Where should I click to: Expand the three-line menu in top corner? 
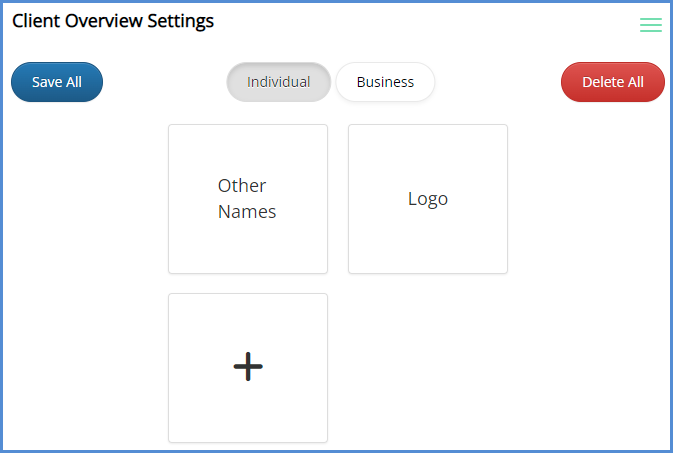tap(651, 25)
